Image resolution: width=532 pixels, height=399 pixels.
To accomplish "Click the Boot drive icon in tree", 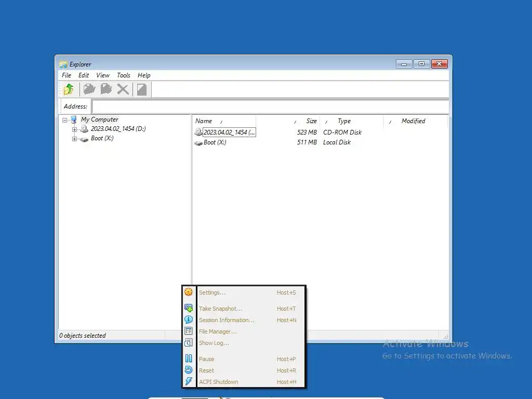I will click(84, 139).
